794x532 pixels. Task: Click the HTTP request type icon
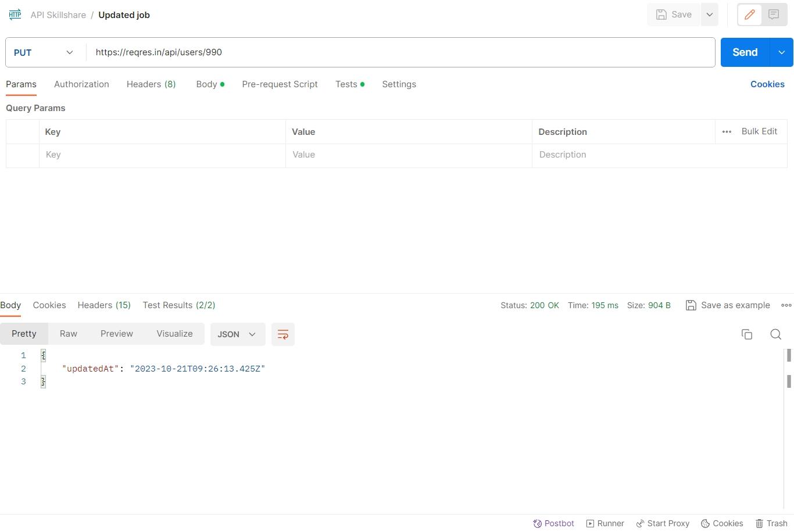coord(15,15)
